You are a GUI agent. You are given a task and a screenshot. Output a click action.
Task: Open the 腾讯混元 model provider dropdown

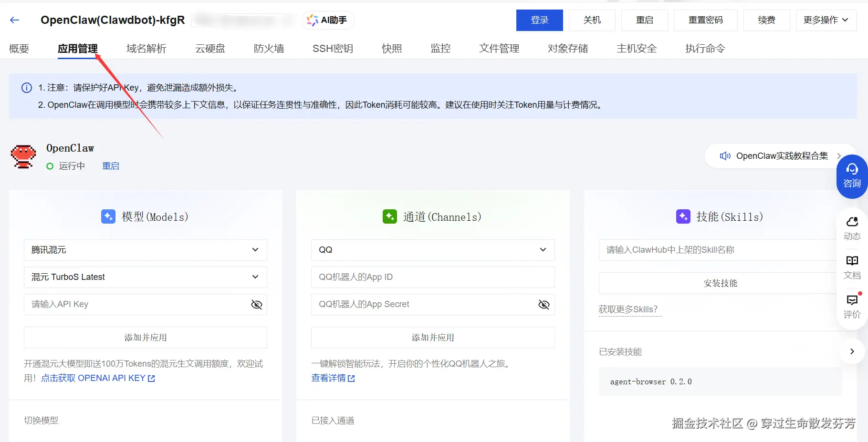(x=146, y=250)
